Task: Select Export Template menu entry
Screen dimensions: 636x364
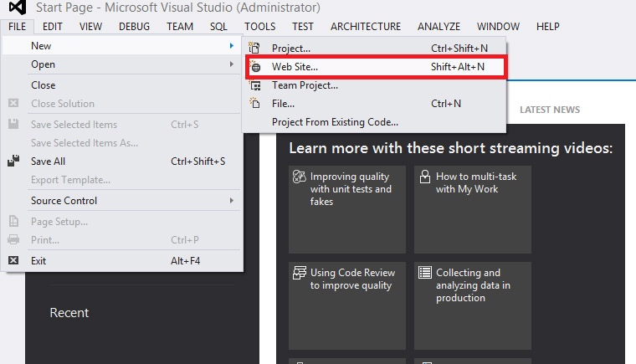Action: point(121,180)
